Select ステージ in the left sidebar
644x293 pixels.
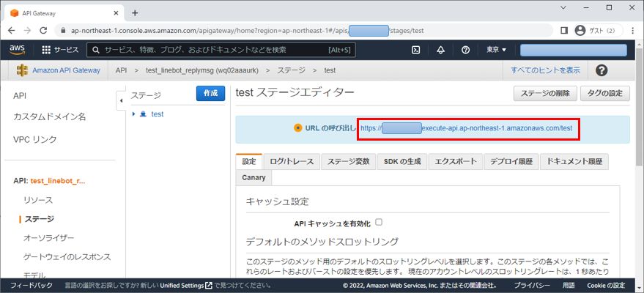[39, 219]
